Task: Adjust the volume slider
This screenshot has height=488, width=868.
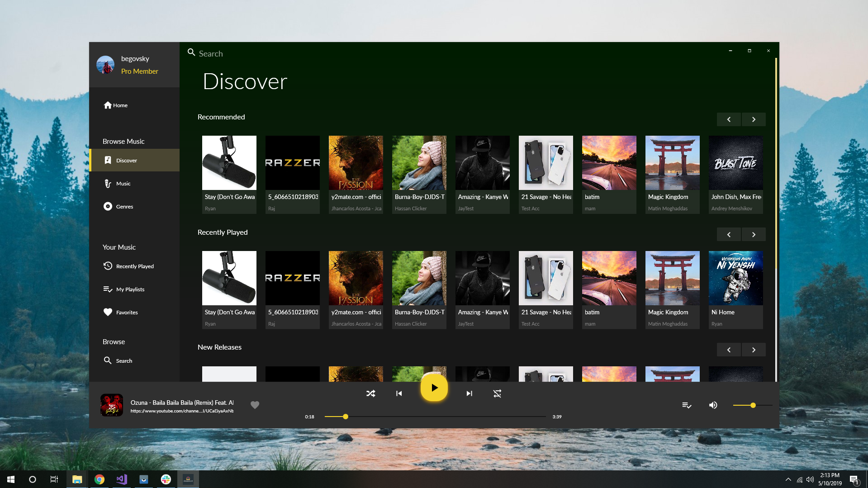Action: click(752, 405)
